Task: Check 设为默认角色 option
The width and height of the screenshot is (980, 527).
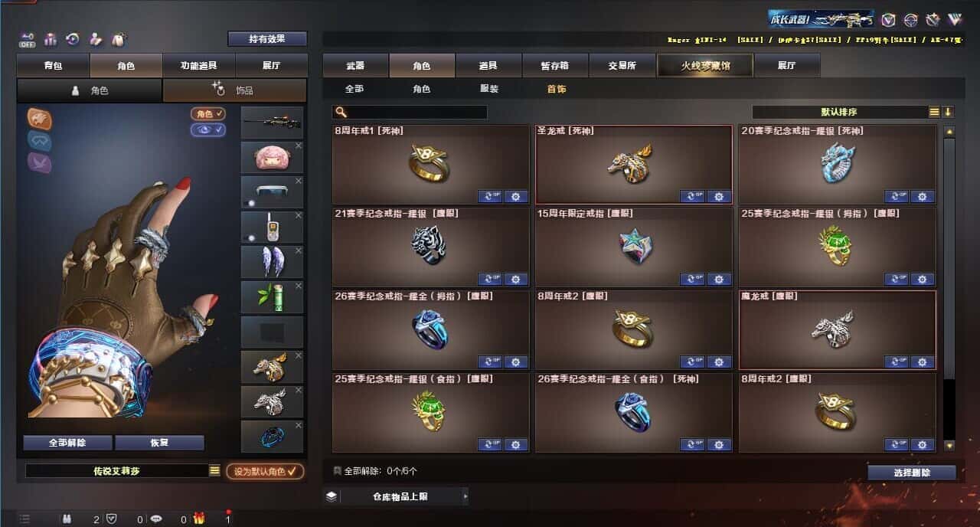Action: point(265,471)
